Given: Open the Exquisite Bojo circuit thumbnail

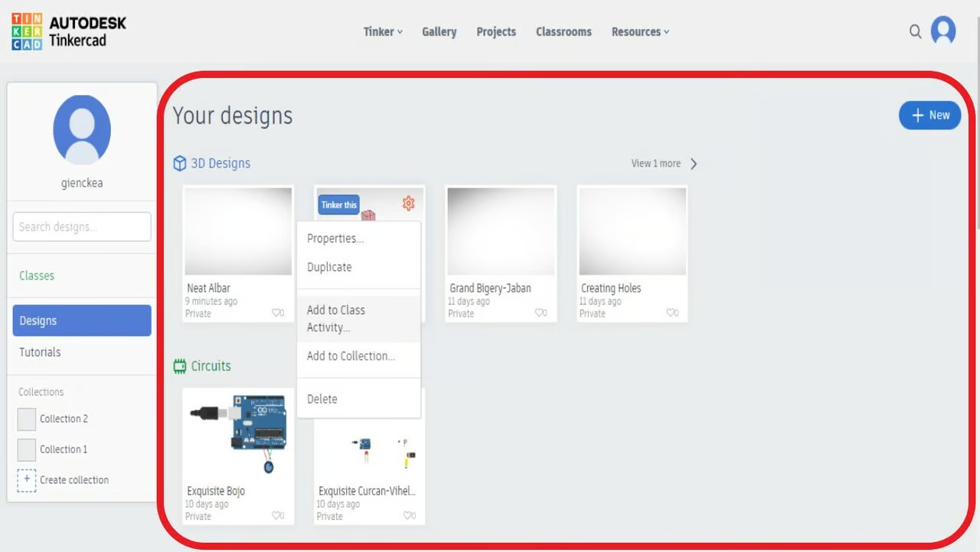Looking at the screenshot, I should click(x=238, y=433).
